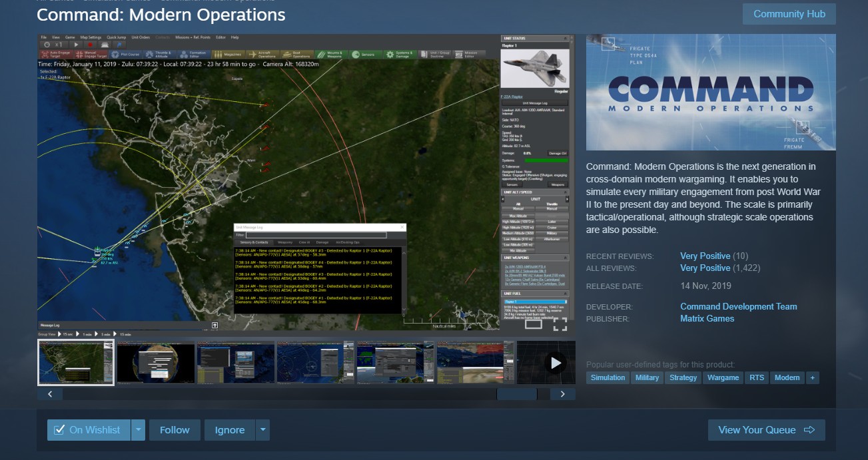Screen dimensions: 868x460
Task: Click the plus tag button after Modern
Action: 812,377
